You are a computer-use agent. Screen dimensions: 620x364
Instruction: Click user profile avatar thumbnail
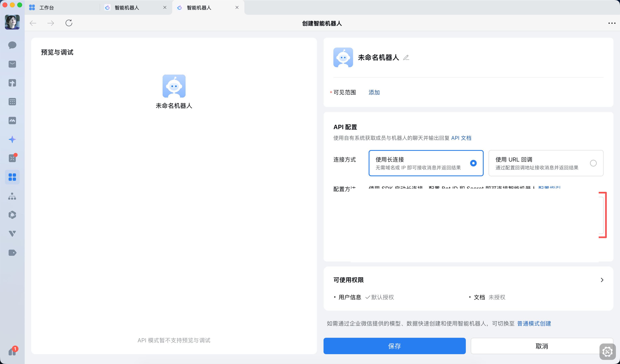pos(12,22)
